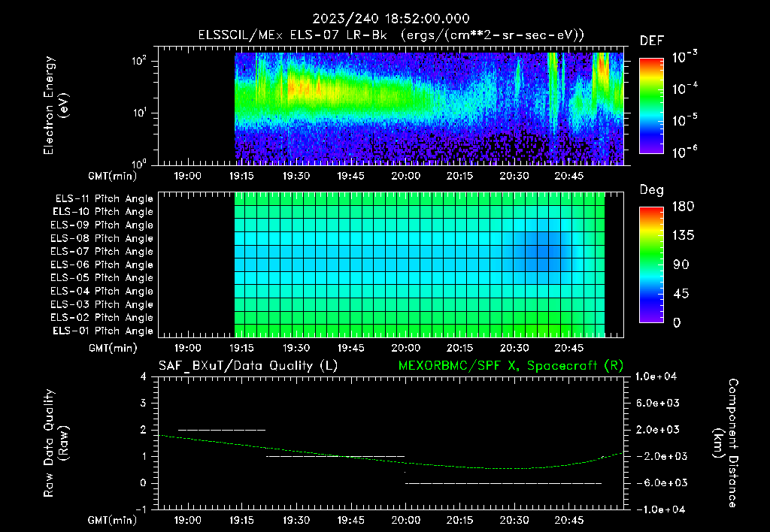Screen dimensions: 770x532
Task: Click GMT(min) label under the spectrogram panel
Action: 113,176
